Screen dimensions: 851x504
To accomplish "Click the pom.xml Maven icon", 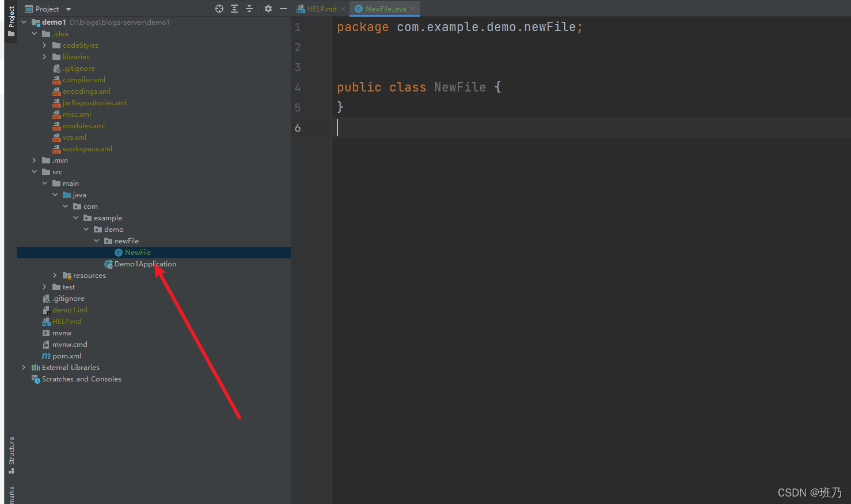I will click(x=46, y=356).
